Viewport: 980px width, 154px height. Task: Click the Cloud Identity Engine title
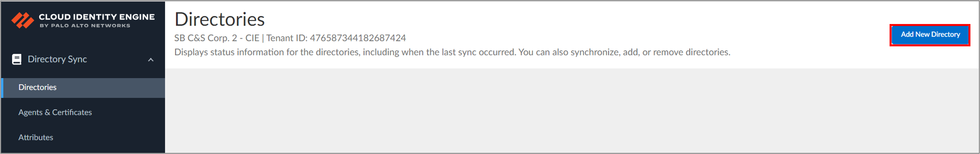[x=97, y=17]
